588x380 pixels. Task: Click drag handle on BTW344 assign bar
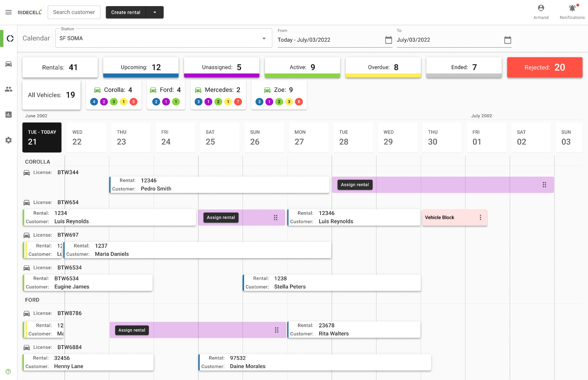tap(544, 185)
